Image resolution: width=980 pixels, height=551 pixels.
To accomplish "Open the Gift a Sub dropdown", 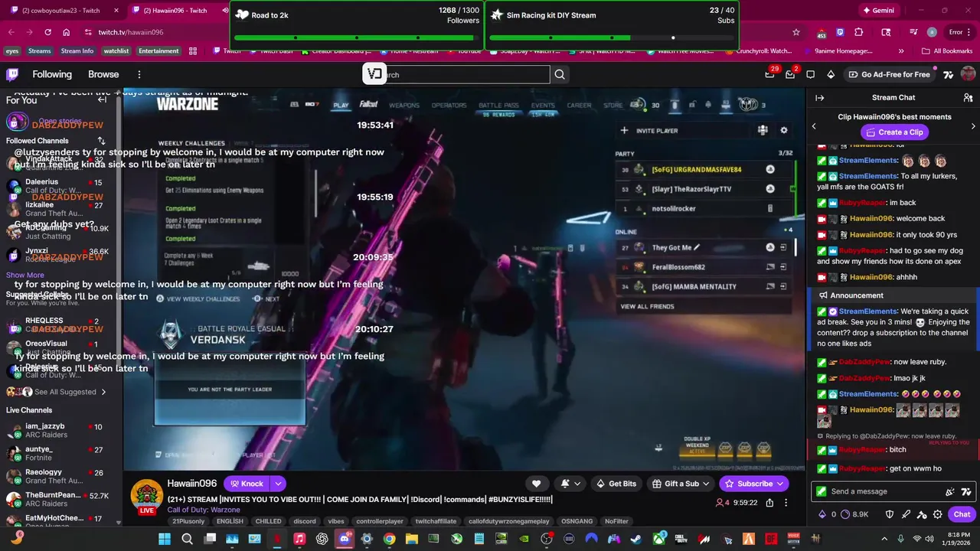I will click(x=681, y=484).
